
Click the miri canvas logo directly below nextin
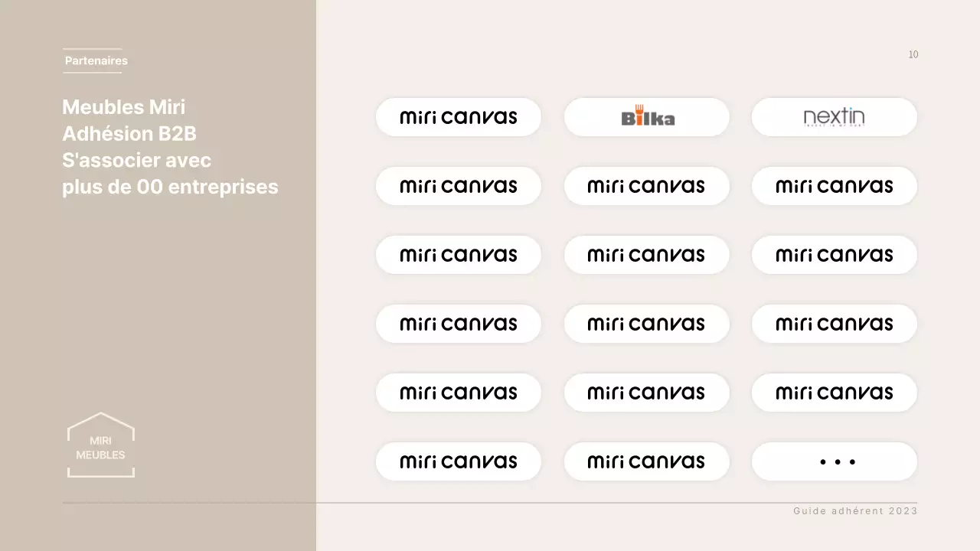click(834, 186)
